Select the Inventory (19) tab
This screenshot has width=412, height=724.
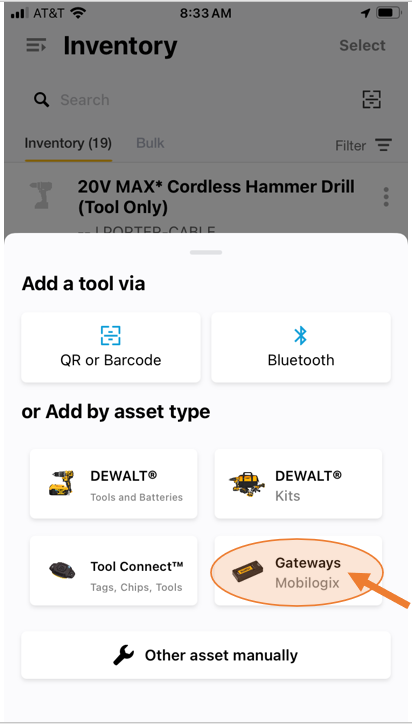tap(68, 143)
